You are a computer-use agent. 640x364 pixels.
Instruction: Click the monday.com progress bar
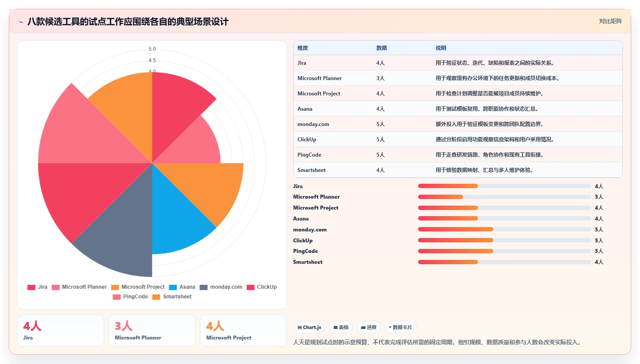coord(504,229)
